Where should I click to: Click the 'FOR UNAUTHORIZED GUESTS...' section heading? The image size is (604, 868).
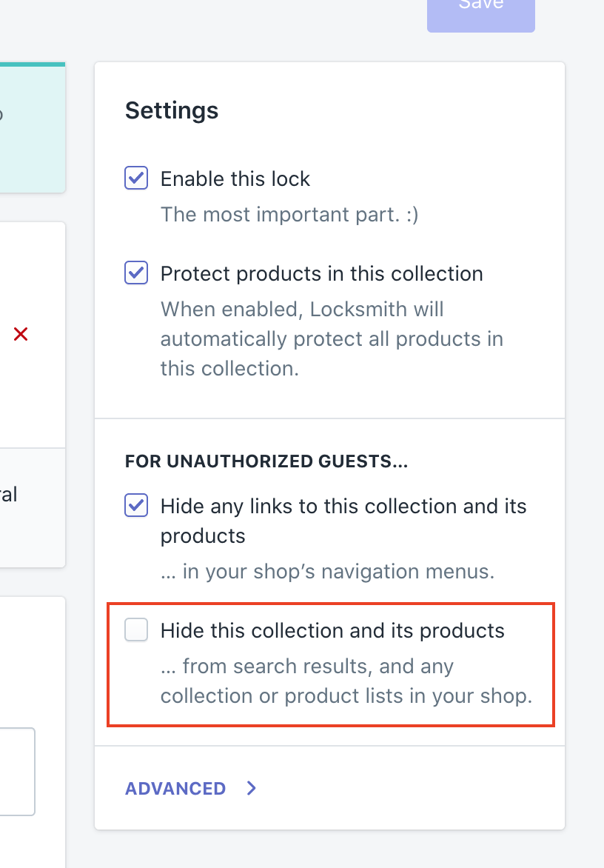(266, 461)
